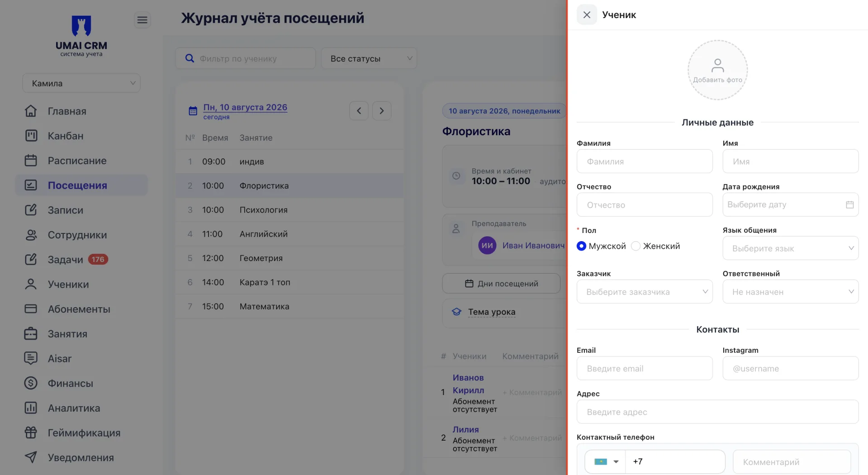Click the Посещения checklist icon

point(31,185)
